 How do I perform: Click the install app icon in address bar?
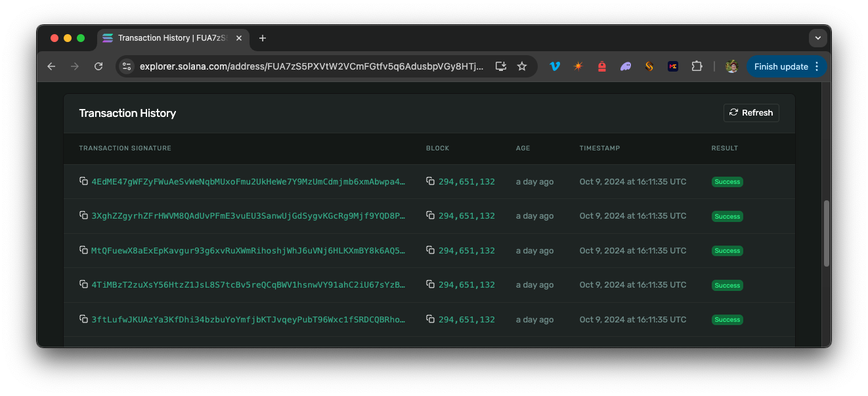tap(501, 66)
